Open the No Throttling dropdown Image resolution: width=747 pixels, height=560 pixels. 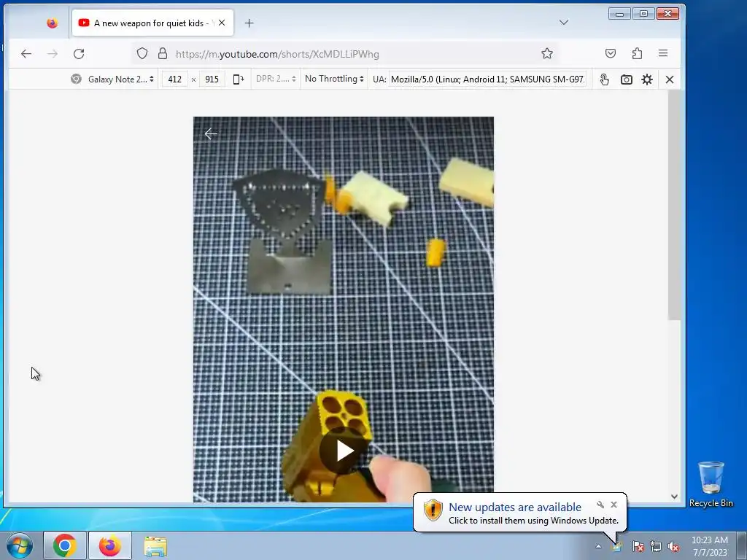click(334, 79)
